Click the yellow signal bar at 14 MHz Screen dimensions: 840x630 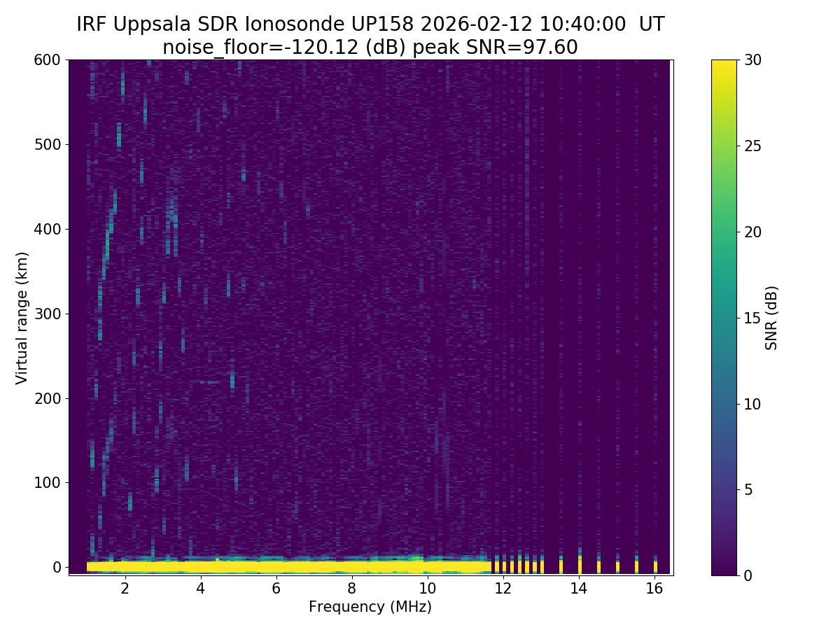click(x=580, y=564)
